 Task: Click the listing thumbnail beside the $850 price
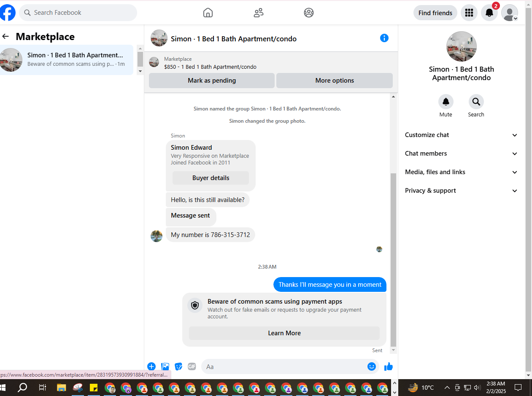click(154, 62)
